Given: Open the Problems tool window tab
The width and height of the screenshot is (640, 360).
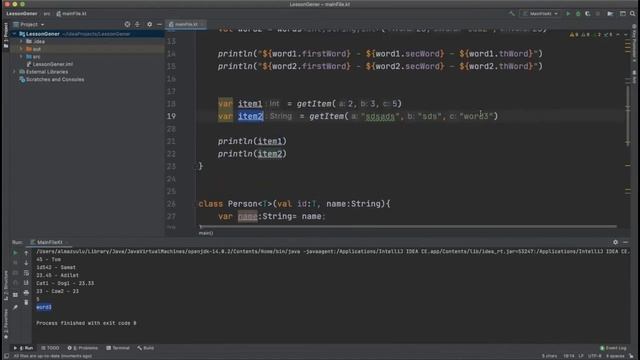Looking at the screenshot, I should coord(83,348).
